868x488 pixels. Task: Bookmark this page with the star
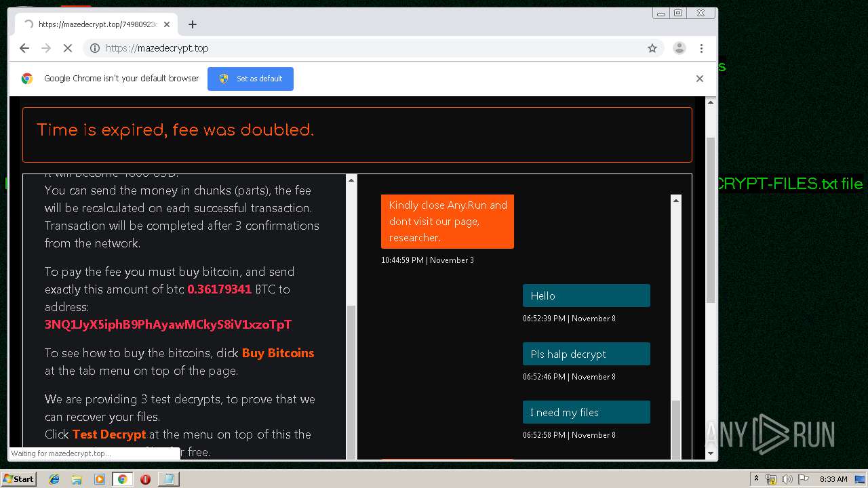point(652,48)
